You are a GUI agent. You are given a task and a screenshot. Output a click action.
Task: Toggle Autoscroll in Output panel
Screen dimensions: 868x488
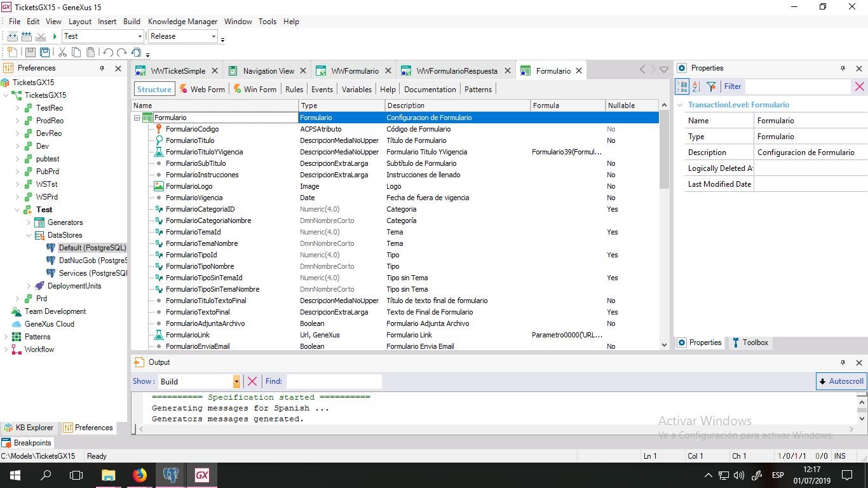[x=841, y=381]
